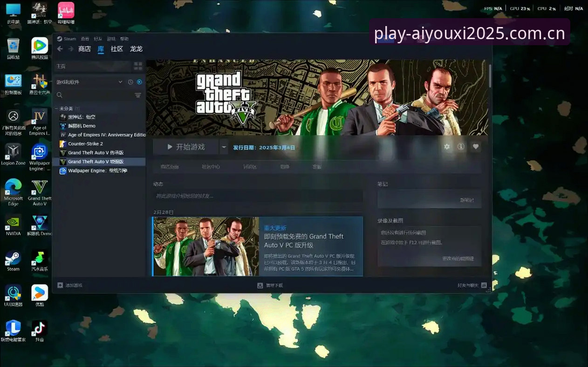Open 黑神话：悟空 desktop shortcut

click(x=40, y=14)
